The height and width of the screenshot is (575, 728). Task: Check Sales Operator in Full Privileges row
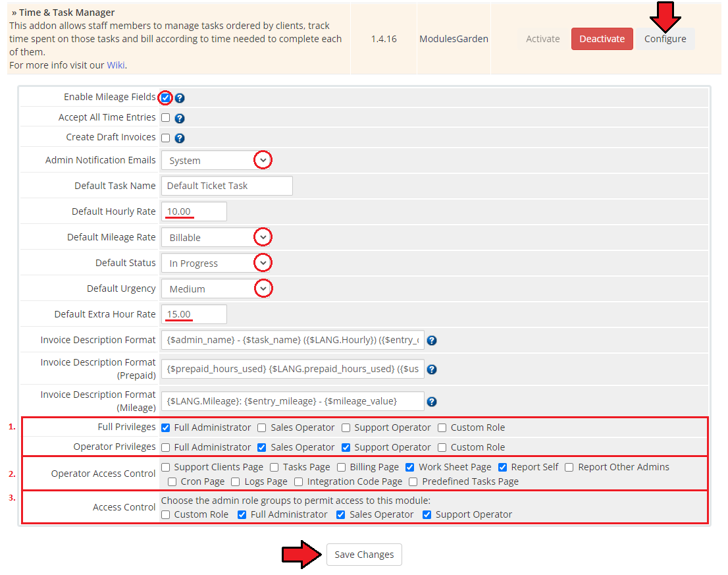coord(262,427)
